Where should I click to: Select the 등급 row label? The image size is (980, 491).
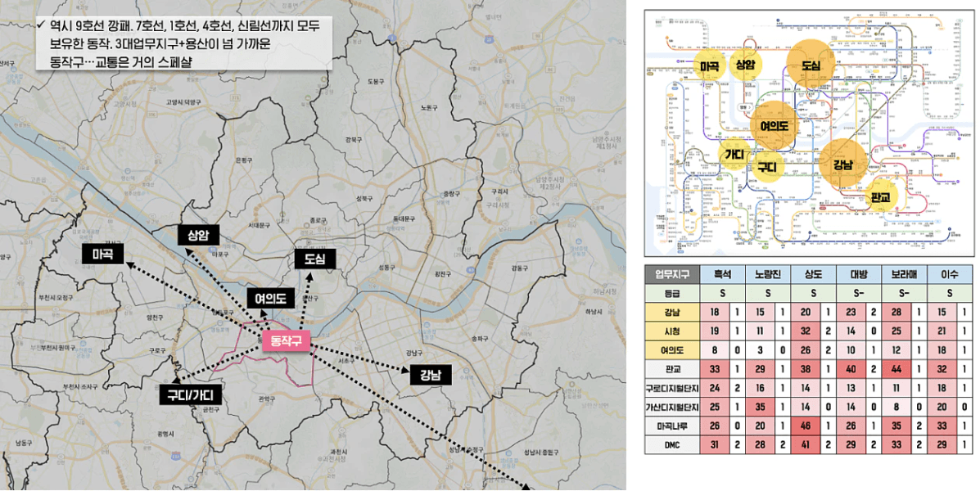[x=672, y=292]
